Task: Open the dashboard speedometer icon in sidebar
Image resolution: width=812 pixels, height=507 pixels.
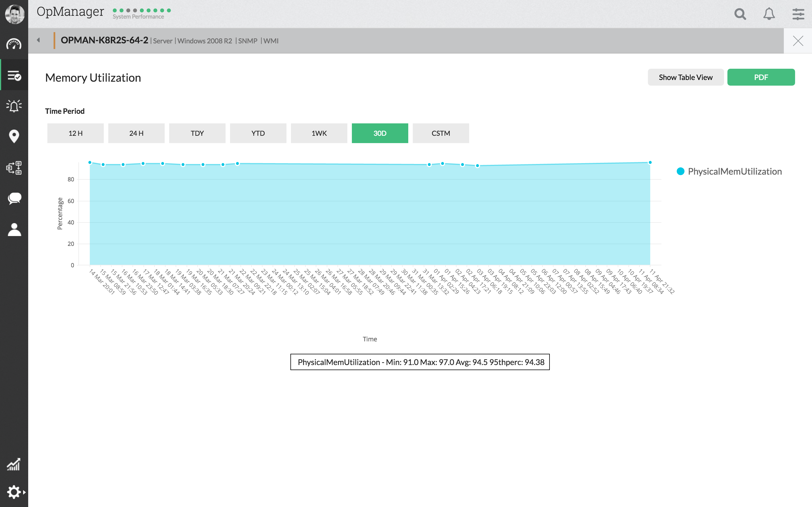Action: pos(14,44)
